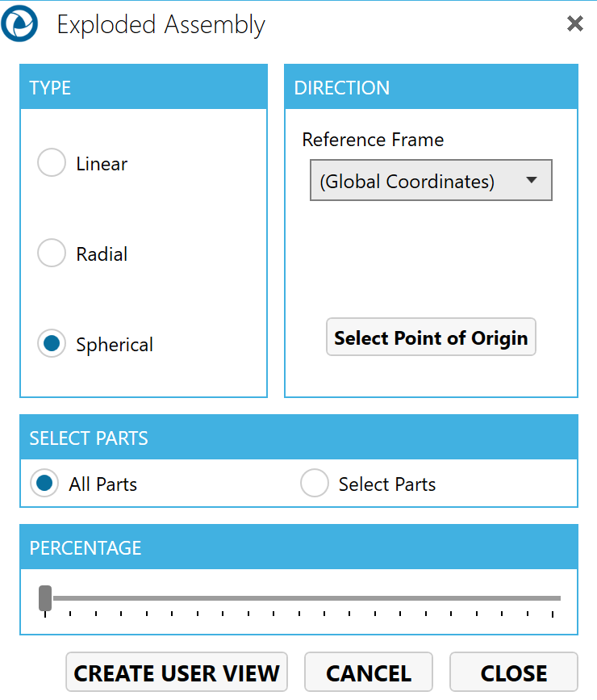
Task: Click the app logo in the title bar
Action: pyautogui.click(x=20, y=26)
